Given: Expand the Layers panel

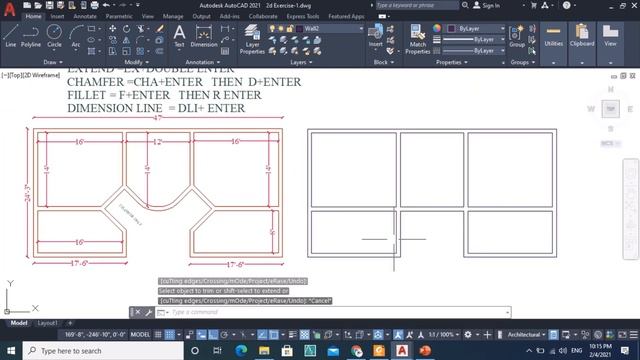Looking at the screenshot, I should pos(301,62).
